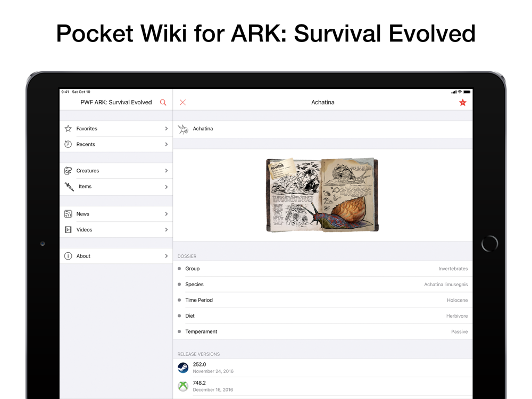
Task: Click the About info icon
Action: click(x=68, y=256)
